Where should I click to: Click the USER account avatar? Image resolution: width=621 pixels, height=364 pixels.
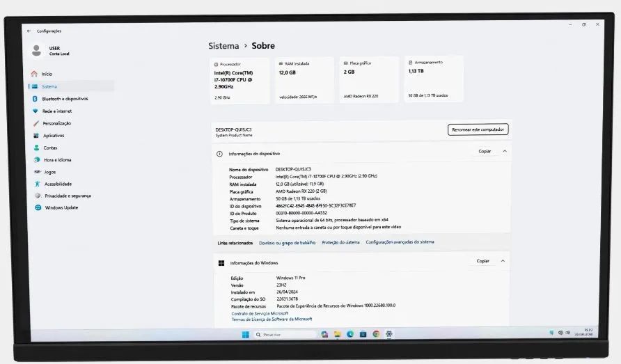click(x=36, y=50)
